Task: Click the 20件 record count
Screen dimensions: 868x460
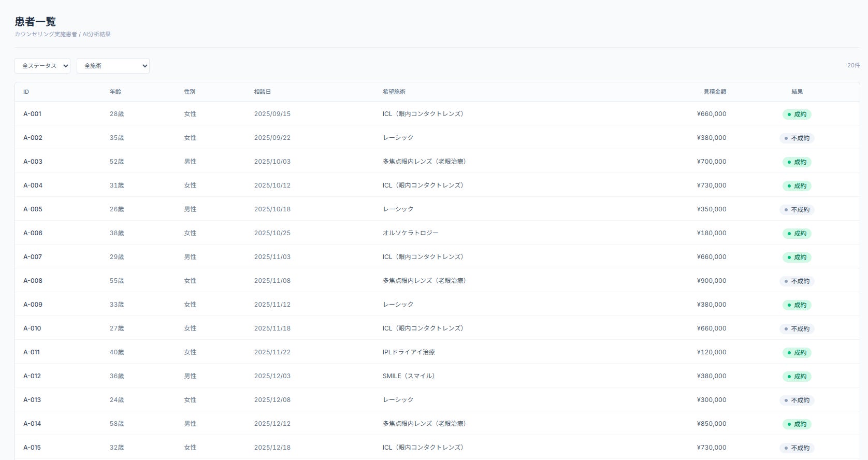Action: point(853,65)
